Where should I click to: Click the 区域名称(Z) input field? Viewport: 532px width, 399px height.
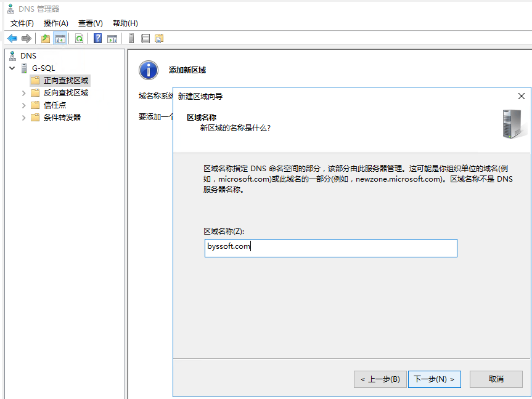pos(331,248)
